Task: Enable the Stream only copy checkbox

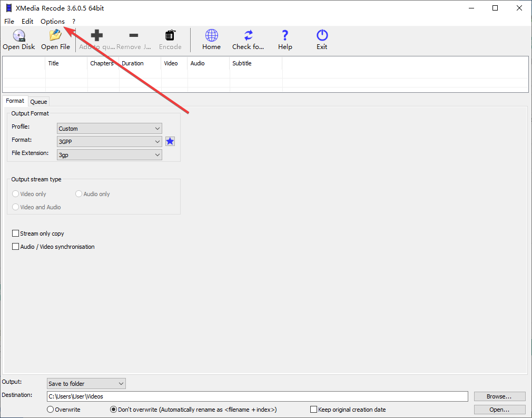Action: point(16,234)
